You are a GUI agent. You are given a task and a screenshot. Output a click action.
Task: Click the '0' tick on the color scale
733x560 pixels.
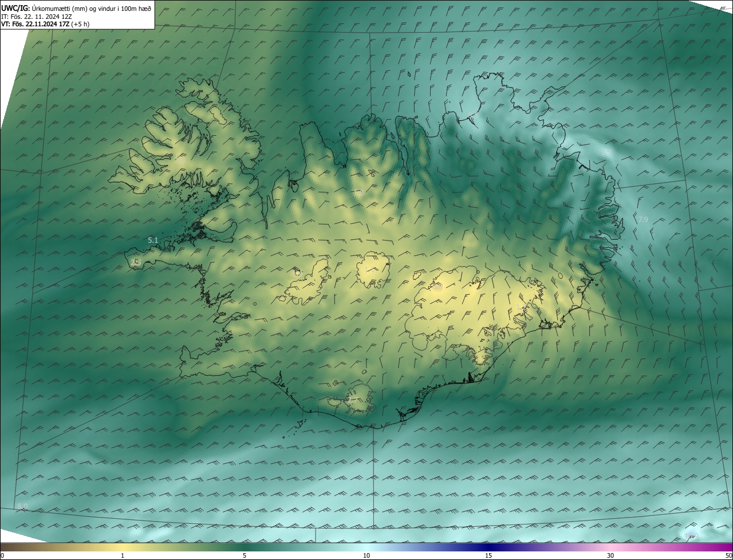point(2,555)
